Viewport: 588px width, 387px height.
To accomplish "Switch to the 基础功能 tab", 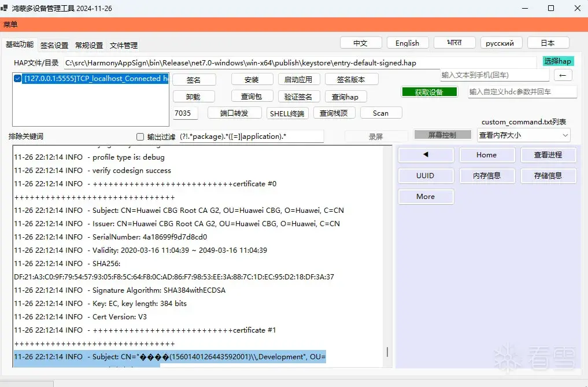I will pyautogui.click(x=20, y=45).
